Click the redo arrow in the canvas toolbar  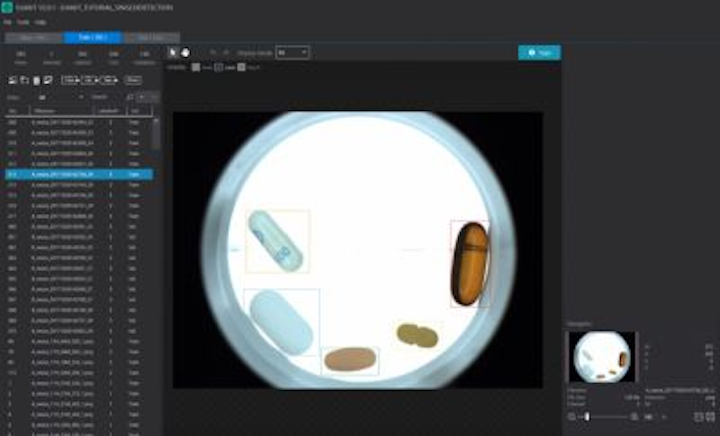coord(225,53)
